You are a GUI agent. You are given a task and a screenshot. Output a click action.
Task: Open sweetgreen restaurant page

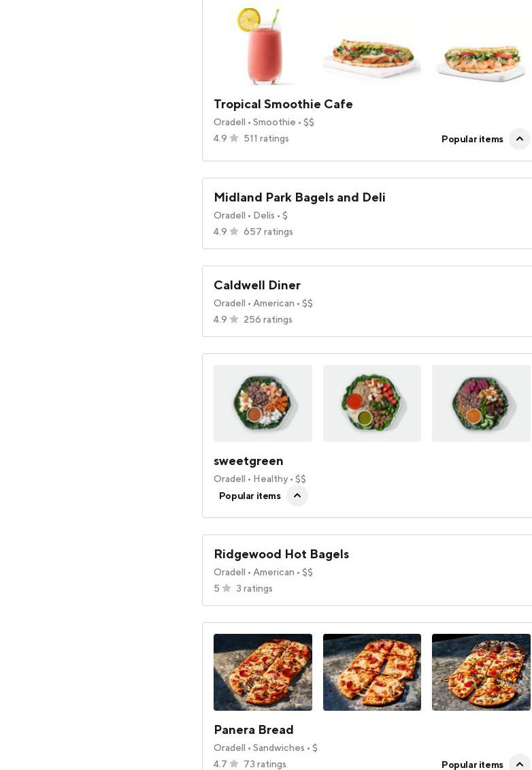click(248, 461)
